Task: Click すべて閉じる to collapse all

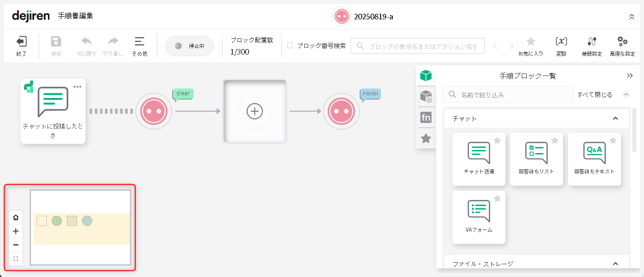Action: (595, 94)
